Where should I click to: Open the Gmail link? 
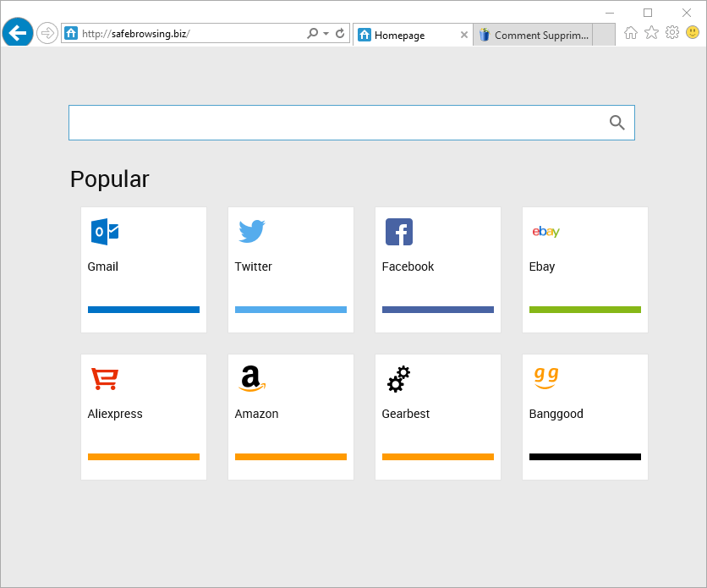[103, 267]
